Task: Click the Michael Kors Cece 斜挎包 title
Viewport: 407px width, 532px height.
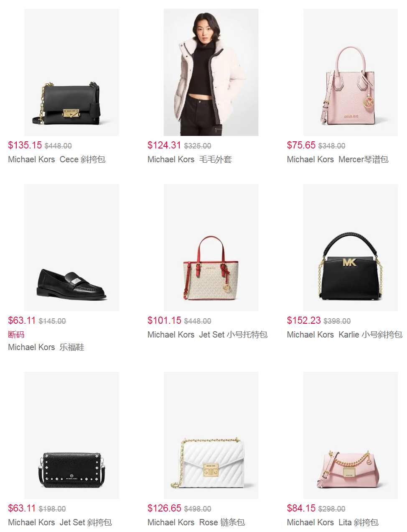Action: [x=57, y=159]
